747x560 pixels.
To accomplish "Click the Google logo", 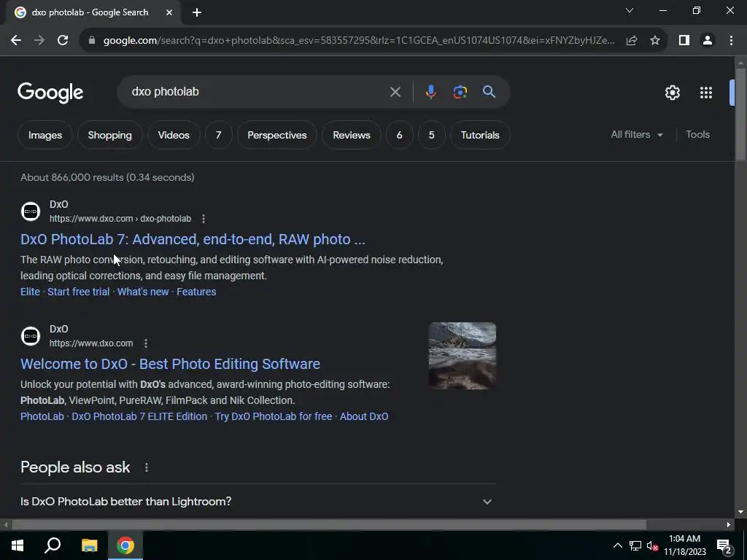I will [x=50, y=93].
